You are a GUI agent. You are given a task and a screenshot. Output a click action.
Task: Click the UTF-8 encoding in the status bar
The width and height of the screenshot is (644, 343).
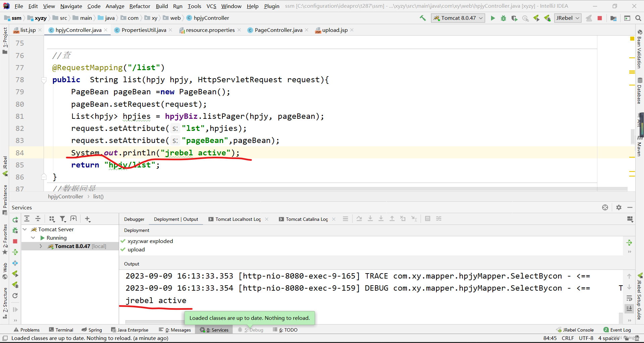coord(586,338)
